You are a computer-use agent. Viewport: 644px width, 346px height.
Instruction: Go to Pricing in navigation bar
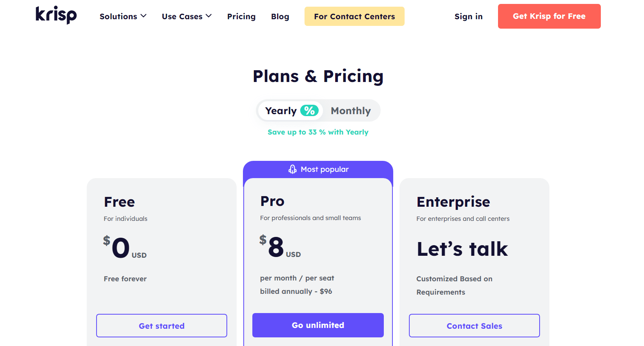point(241,16)
